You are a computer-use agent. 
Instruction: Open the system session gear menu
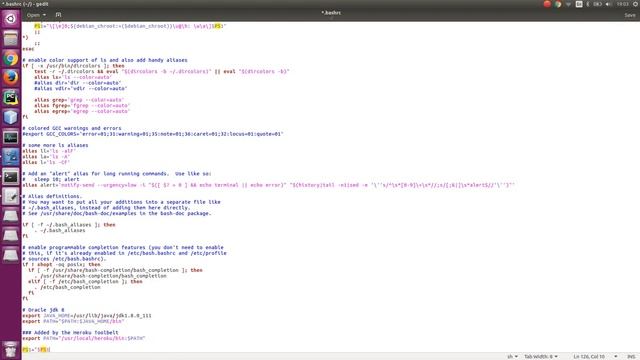tap(636, 4)
